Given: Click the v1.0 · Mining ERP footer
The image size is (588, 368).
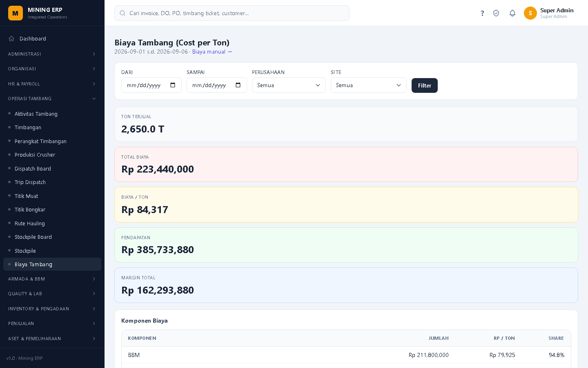Looking at the screenshot, I should (24, 358).
